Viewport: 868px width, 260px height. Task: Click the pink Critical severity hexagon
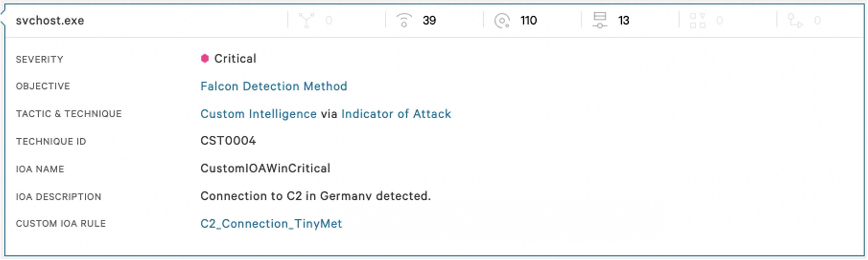click(204, 59)
